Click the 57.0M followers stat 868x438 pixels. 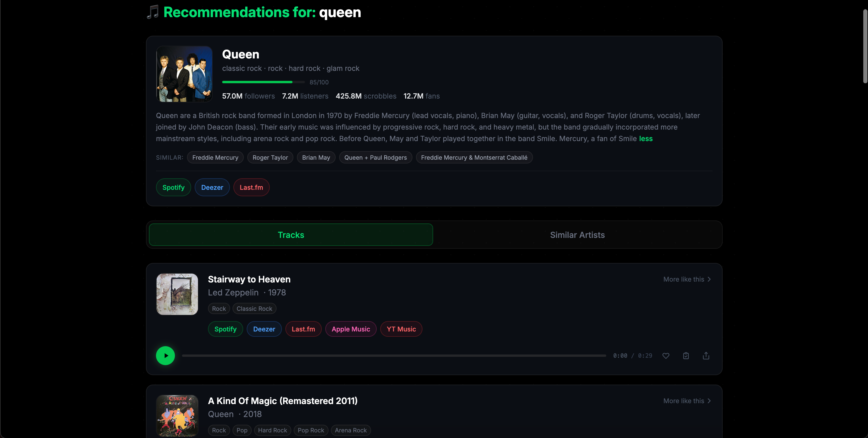point(248,96)
